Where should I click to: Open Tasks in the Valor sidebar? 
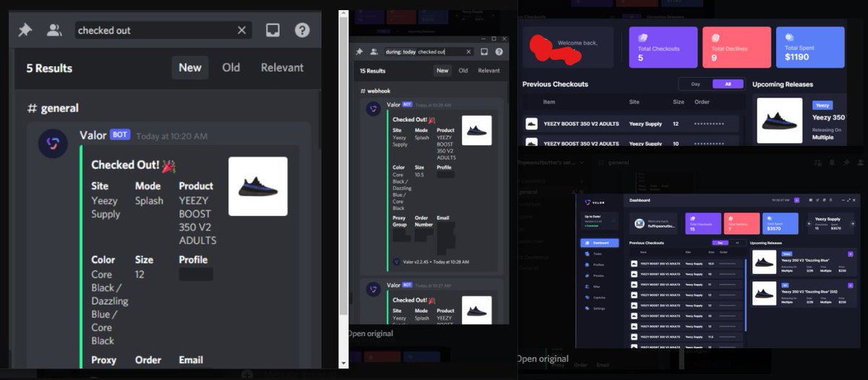point(595,254)
